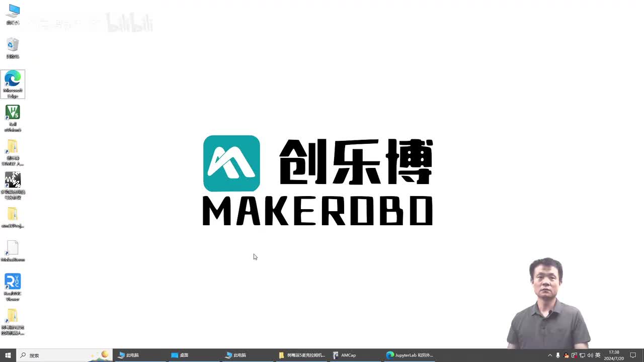Switch to the 树莓派5麦克拉姆机 folder window
This screenshot has height=362, width=644.
click(x=302, y=355)
